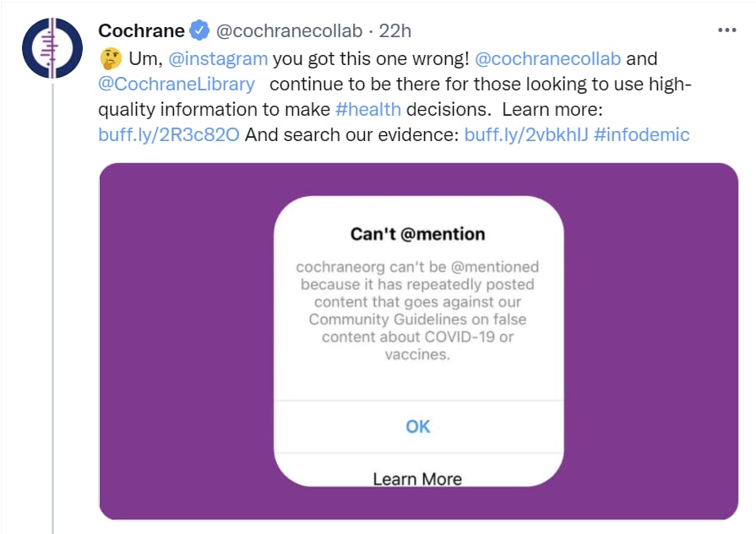756x534 pixels.
Task: Click the @cochranecollab handle beside the name
Action: point(289,31)
